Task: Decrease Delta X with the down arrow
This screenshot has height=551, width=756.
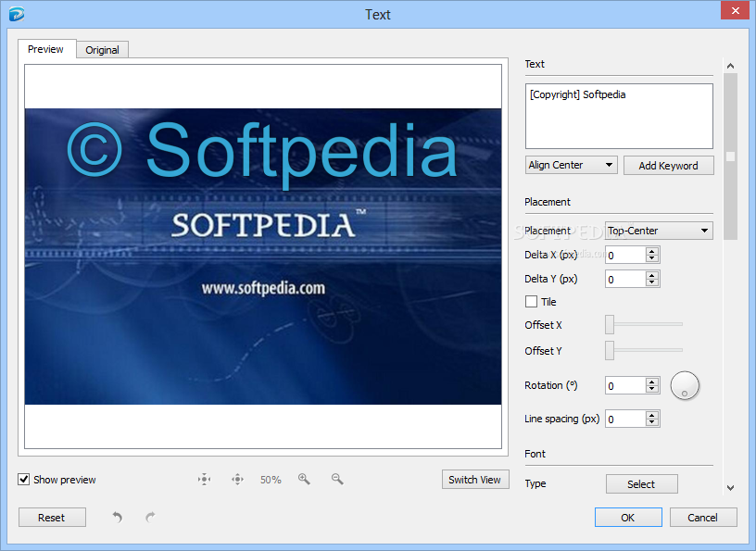Action: [652, 259]
